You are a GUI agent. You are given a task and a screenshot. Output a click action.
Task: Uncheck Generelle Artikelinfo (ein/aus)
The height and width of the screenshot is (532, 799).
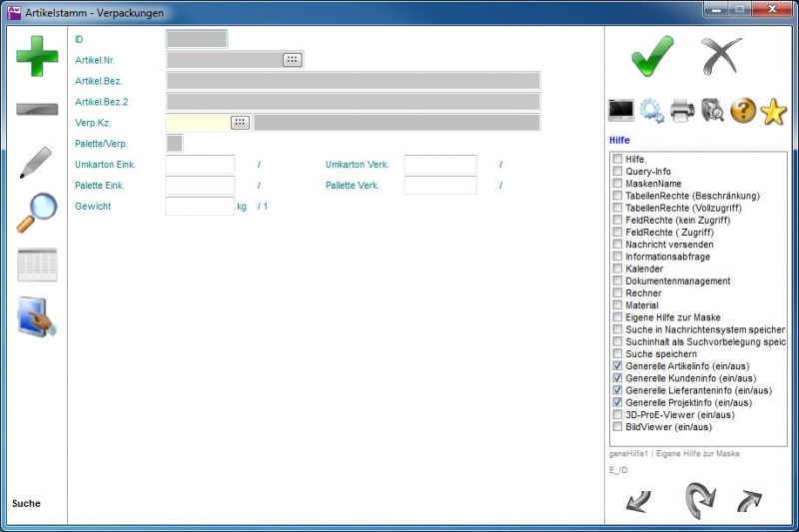tap(618, 366)
